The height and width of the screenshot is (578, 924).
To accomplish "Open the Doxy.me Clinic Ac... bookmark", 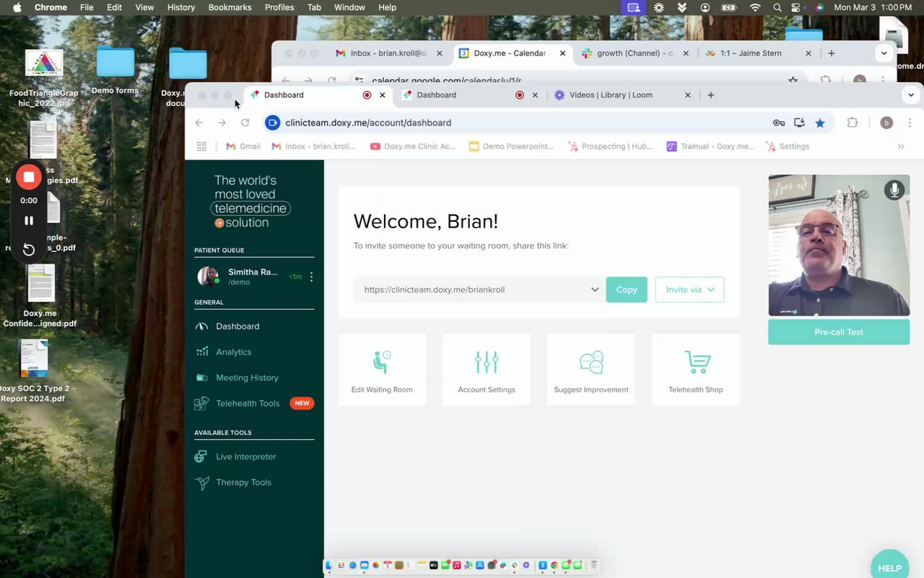I will pyautogui.click(x=413, y=146).
